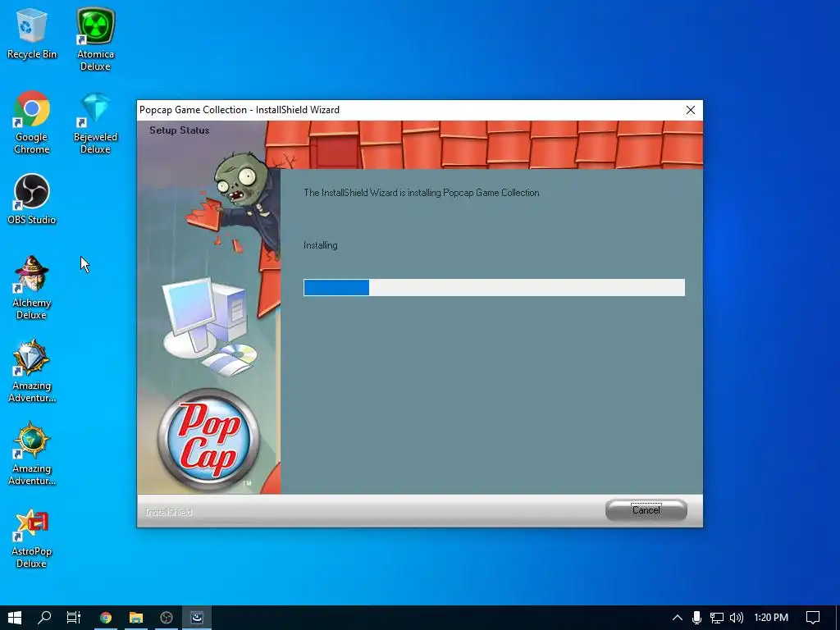Viewport: 840px width, 630px height.
Task: Open the volume speaker tray icon
Action: pos(737,618)
